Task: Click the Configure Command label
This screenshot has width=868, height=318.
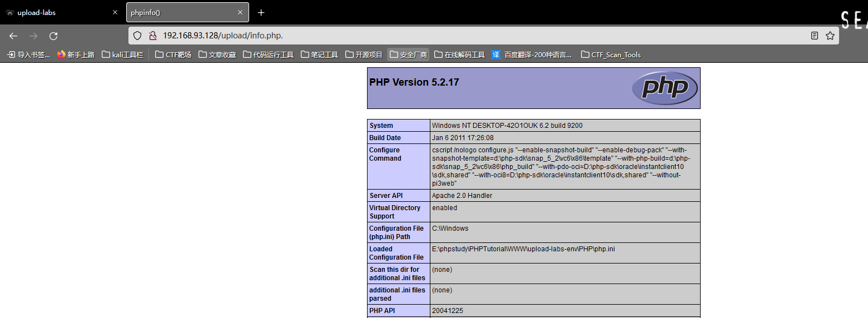Action: [x=385, y=154]
